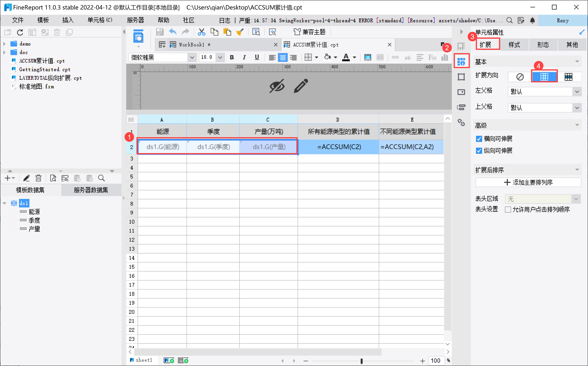This screenshot has height=366, width=588.
Task: Enable 允许用户点击排列顺序 checkbox
Action: click(x=508, y=209)
